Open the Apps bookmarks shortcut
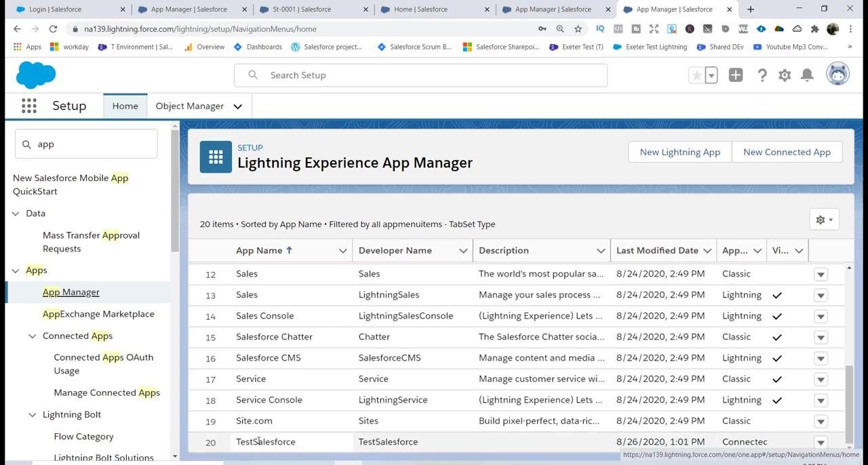The width and height of the screenshot is (868, 465). coord(27,47)
